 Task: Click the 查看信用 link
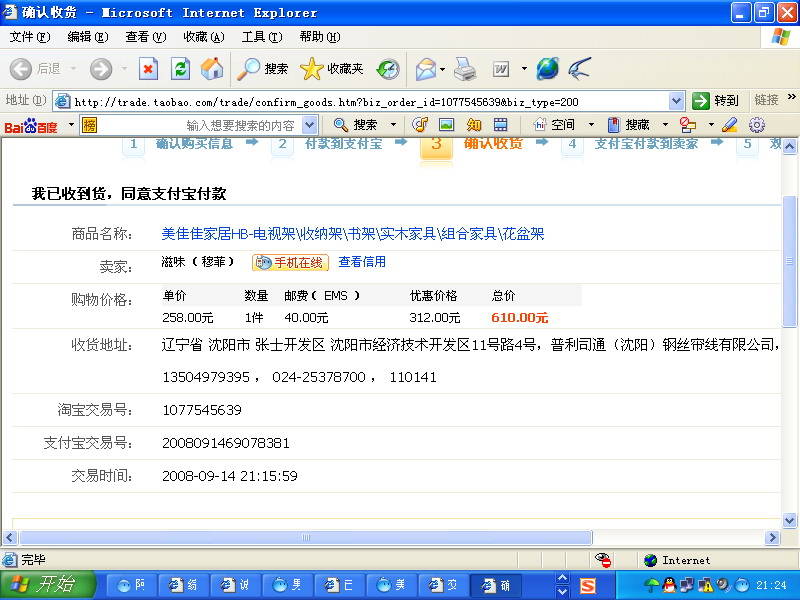362,262
